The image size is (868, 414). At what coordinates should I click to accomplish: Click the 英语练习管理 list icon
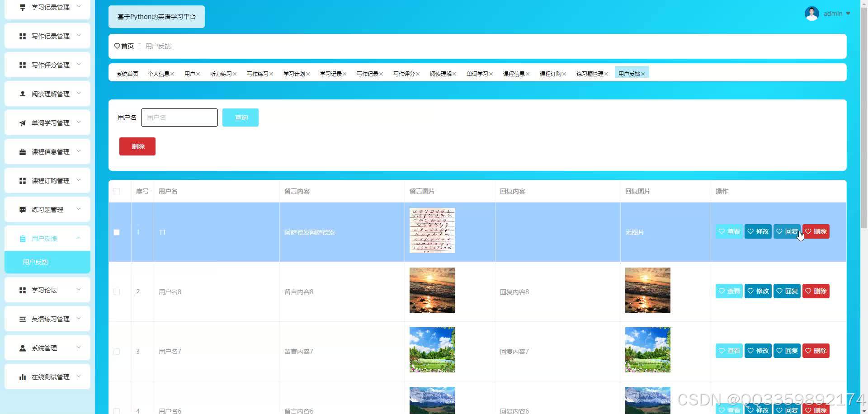click(23, 319)
